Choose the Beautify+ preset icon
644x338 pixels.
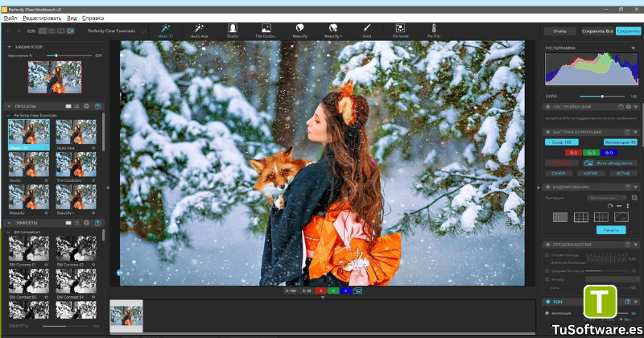[333, 31]
